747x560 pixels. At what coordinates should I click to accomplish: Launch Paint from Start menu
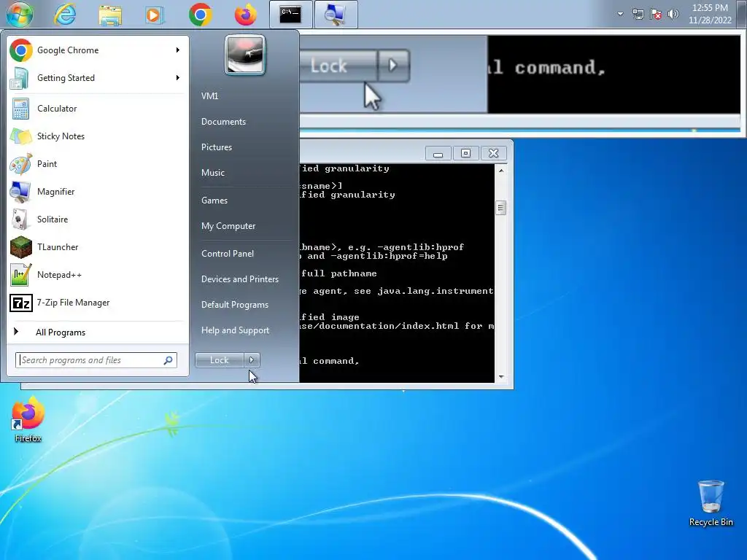tap(98, 164)
